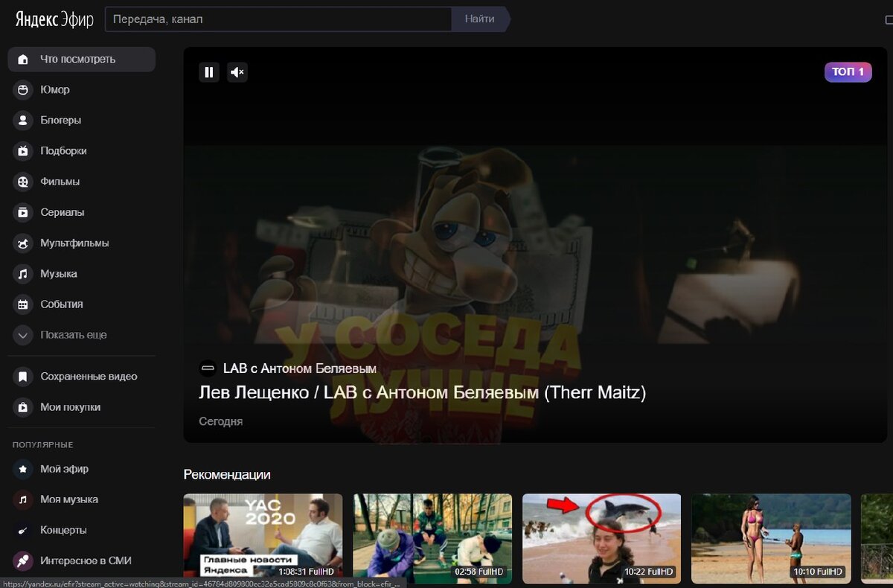Expand Показать еще chevron
The width and height of the screenshot is (893, 588).
tap(23, 335)
